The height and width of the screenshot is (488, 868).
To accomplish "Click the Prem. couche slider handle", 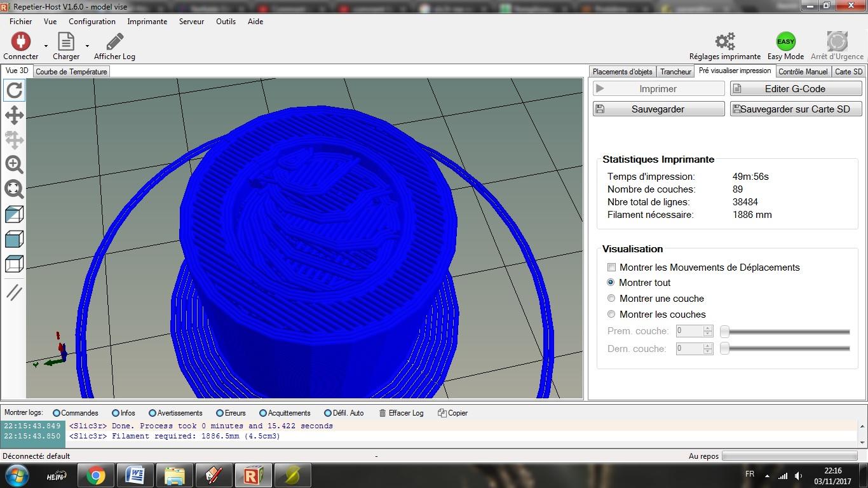I will coord(724,331).
